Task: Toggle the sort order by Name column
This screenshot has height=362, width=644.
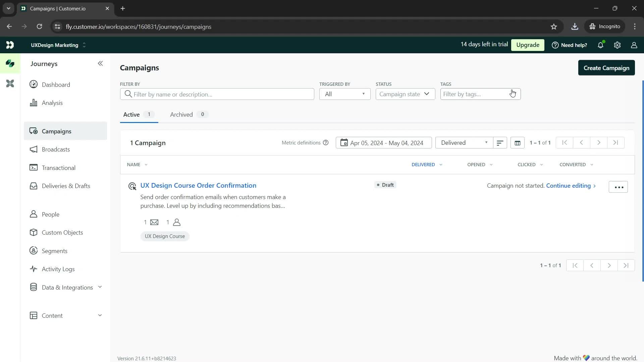Action: (137, 164)
